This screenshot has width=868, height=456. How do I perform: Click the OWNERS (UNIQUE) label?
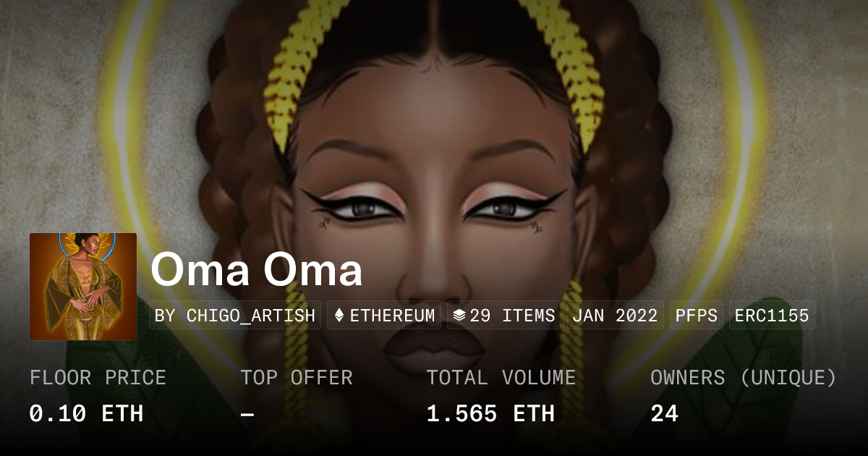(x=744, y=378)
